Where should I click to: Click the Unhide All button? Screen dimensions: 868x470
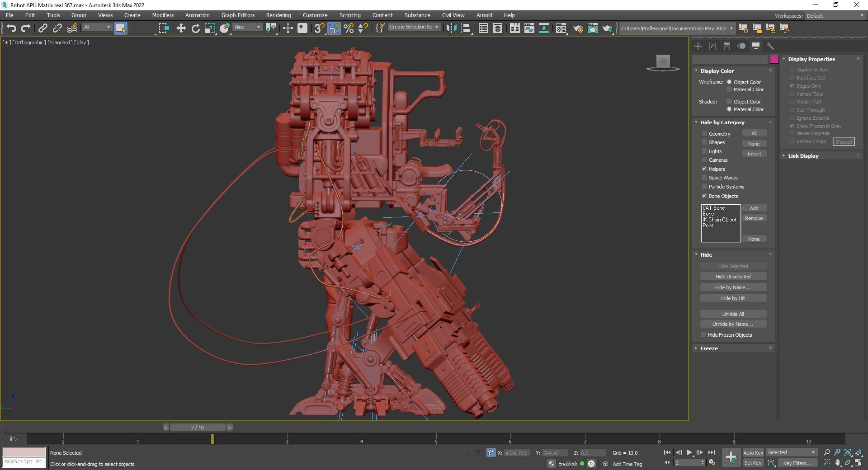[x=733, y=314]
